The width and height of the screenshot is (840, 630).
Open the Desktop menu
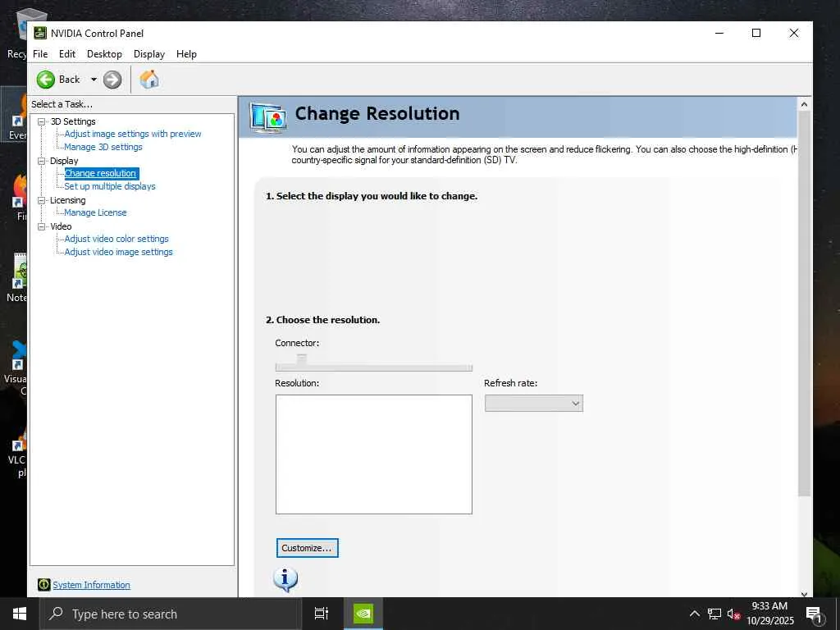click(x=104, y=54)
